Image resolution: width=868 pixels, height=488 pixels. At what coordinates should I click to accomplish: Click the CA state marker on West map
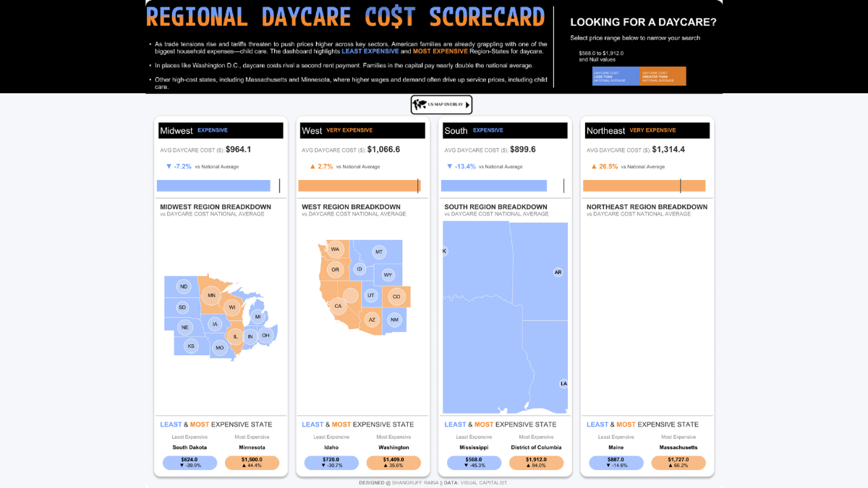coord(338,306)
